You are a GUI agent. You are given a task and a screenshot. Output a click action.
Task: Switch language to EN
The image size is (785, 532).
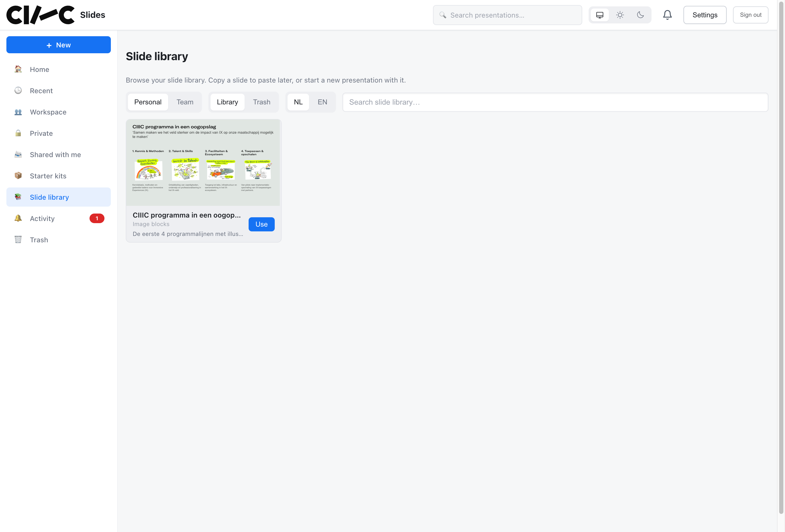(x=322, y=102)
